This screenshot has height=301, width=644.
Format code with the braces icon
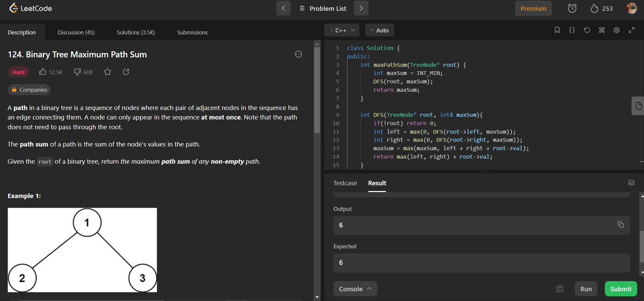(573, 31)
